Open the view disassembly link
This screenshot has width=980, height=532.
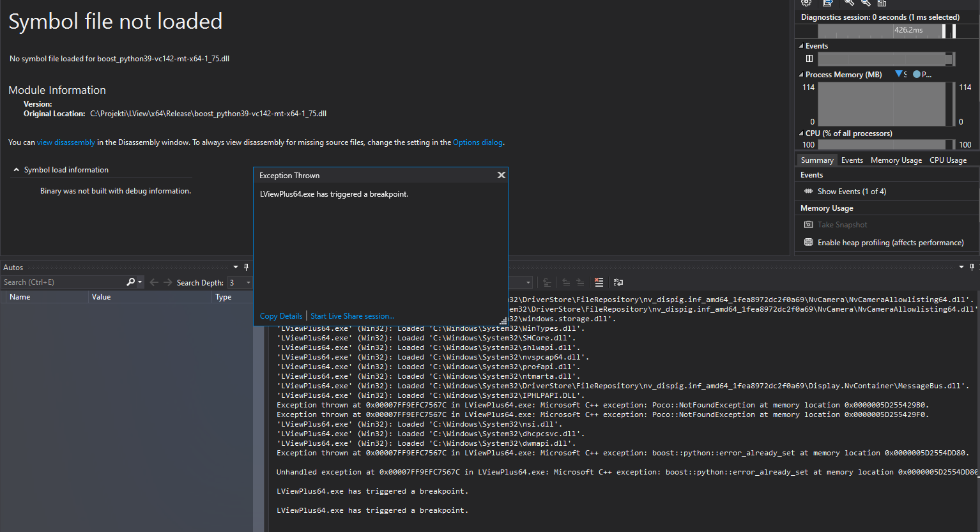tap(66, 142)
